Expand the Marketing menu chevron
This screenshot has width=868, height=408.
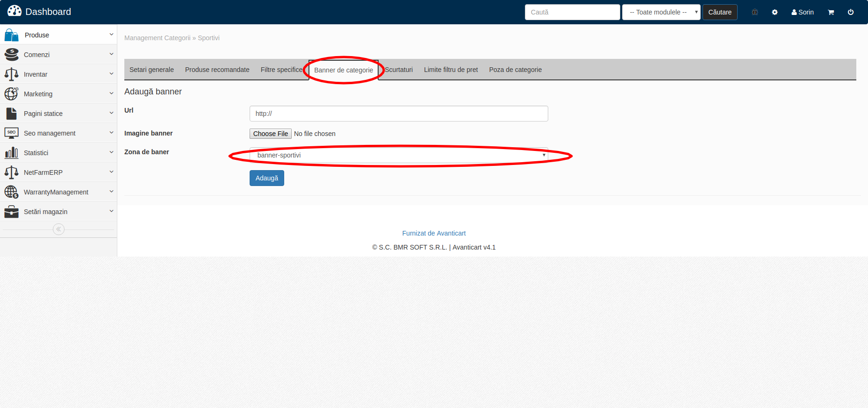111,93
